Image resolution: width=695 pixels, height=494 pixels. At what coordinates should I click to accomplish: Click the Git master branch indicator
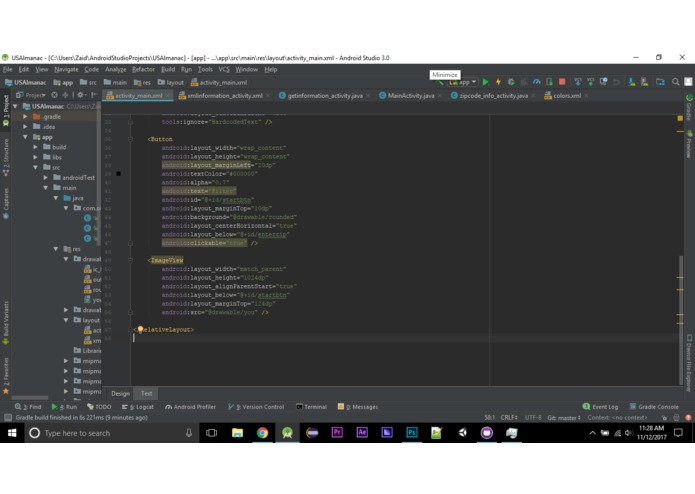click(564, 417)
